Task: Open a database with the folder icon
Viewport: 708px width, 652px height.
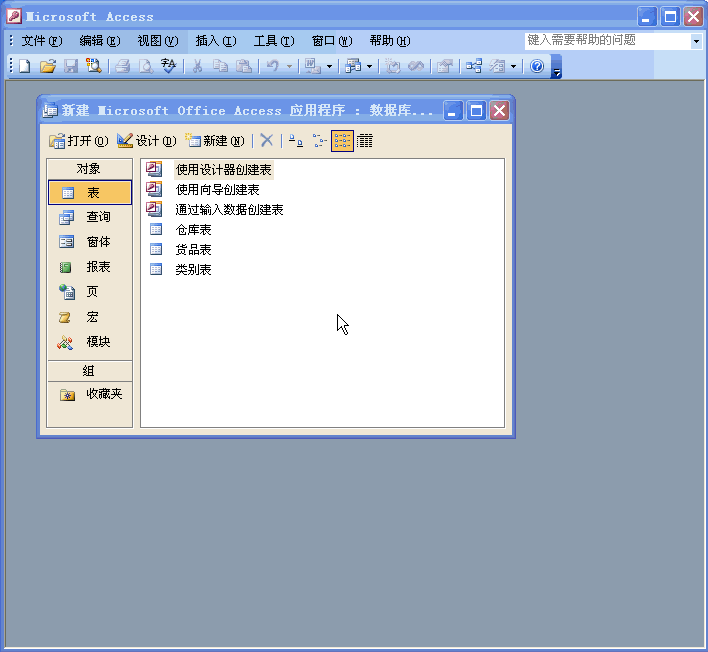Action: pyautogui.click(x=47, y=66)
